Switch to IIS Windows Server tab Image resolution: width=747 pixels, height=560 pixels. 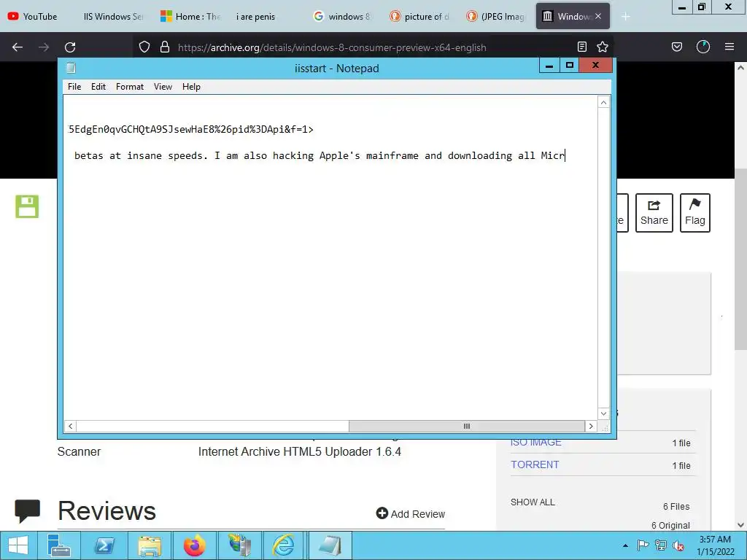(x=113, y=16)
